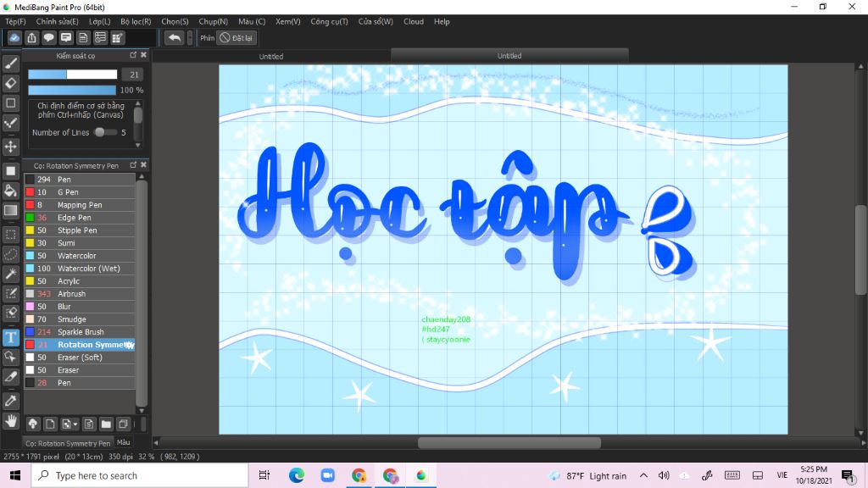868x488 pixels.
Task: Click the grid panel icon in top toolbar
Action: 117,37
